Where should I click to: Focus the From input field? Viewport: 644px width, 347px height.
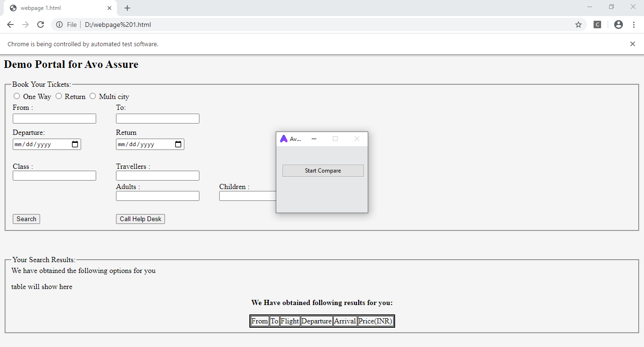[54, 118]
